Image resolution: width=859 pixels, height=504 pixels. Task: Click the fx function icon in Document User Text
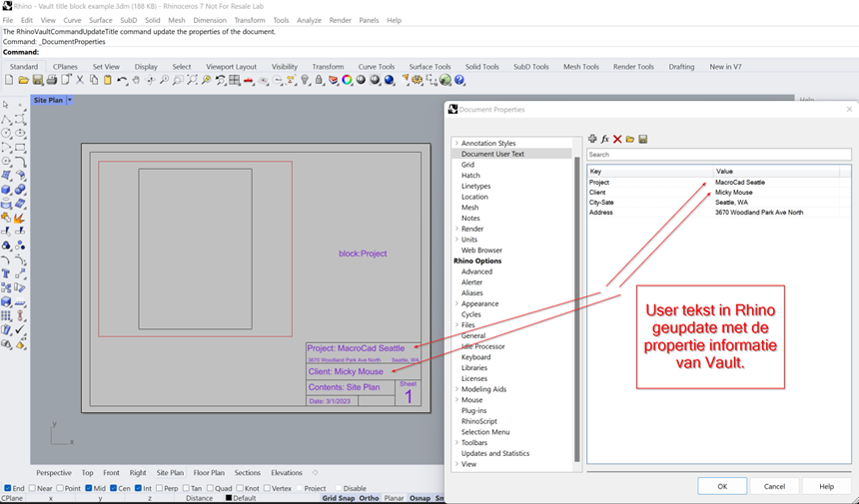pos(605,139)
